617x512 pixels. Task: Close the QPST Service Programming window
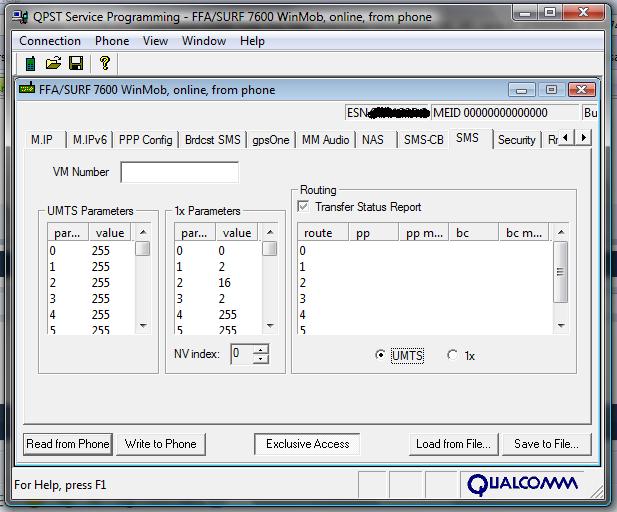[584, 13]
